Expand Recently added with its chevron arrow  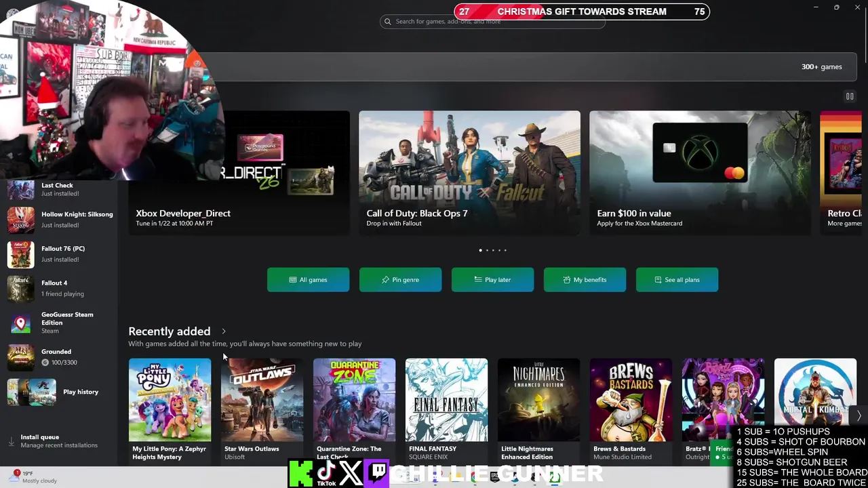click(x=224, y=331)
